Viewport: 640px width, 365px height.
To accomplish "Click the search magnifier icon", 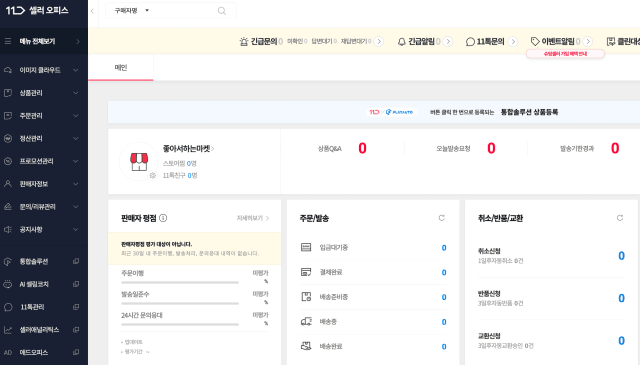I will [x=222, y=11].
